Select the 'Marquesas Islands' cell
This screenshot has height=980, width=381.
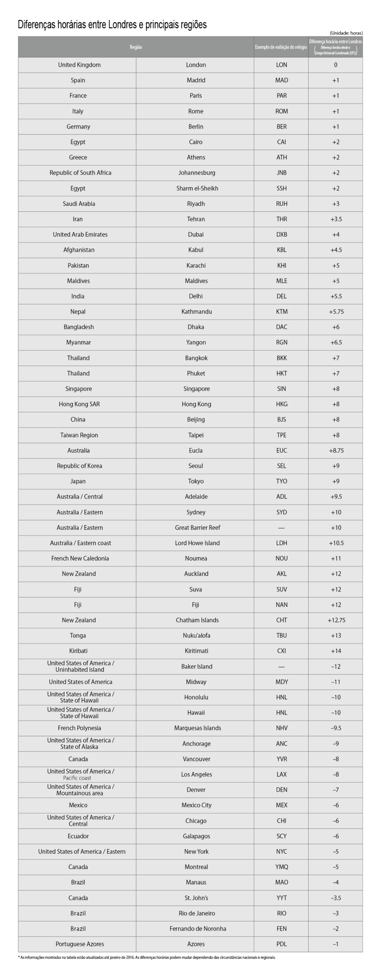pyautogui.click(x=197, y=728)
